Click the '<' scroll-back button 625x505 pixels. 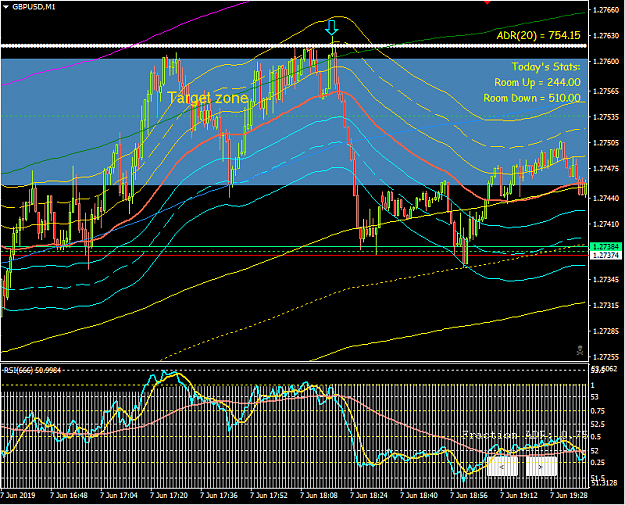502,466
